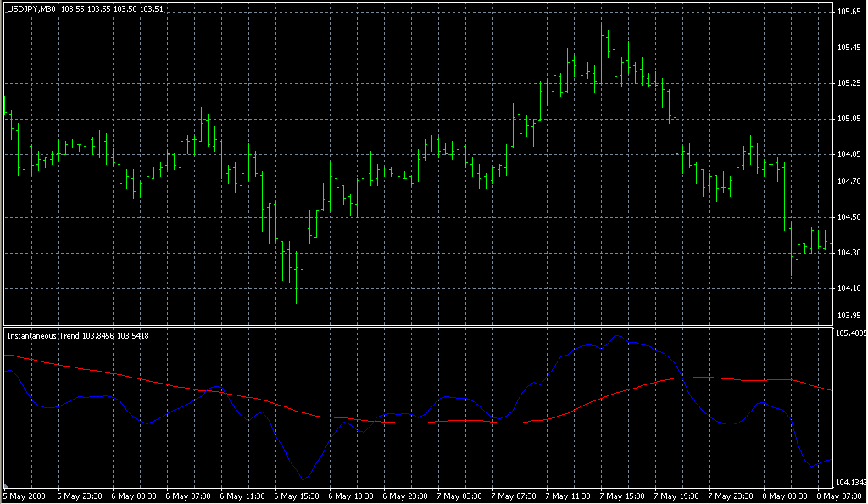This screenshot has height=504, width=868.
Task: Click the 5 May 2008 date label
Action: pyautogui.click(x=24, y=496)
